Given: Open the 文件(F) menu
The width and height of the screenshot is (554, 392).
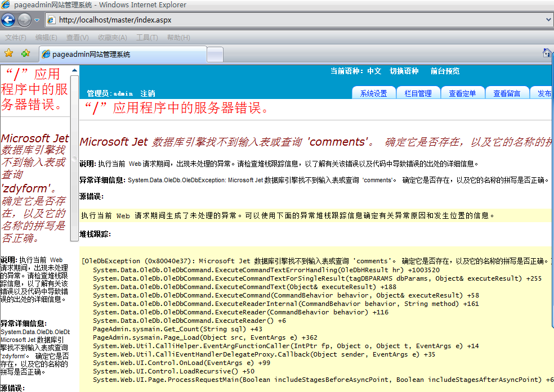Looking at the screenshot, I should tap(16, 38).
